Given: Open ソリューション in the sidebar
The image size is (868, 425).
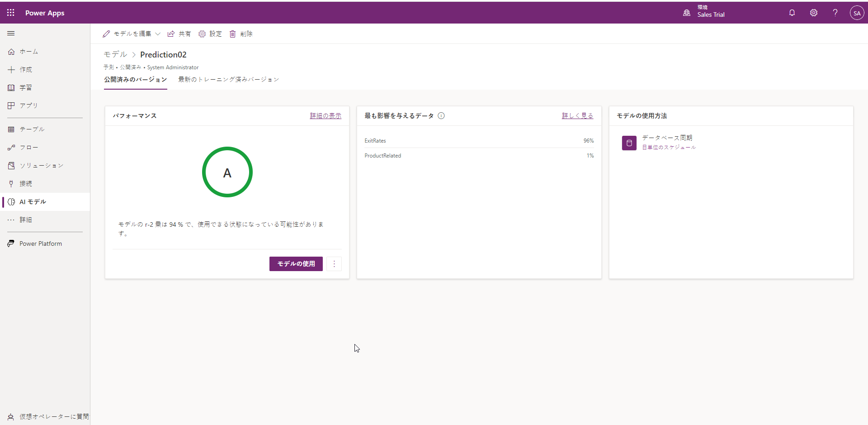Looking at the screenshot, I should click(x=45, y=166).
